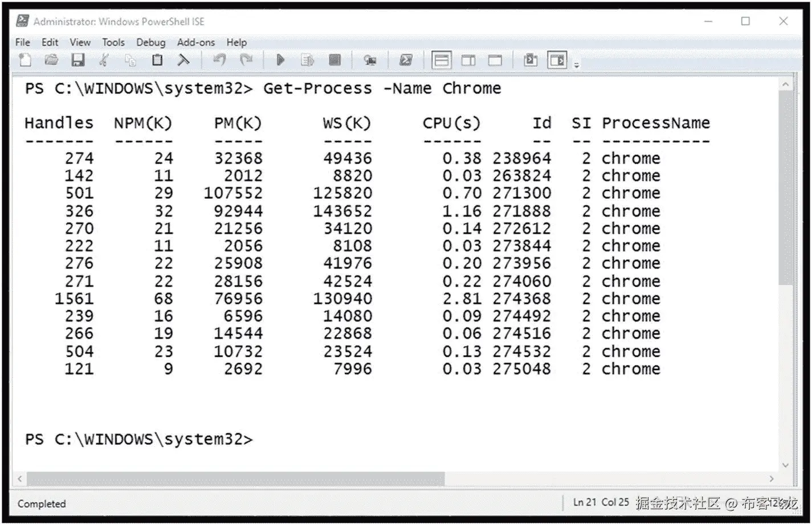Click the console scroll-up arrow
Image resolution: width=812 pixels, height=525 pixels.
pos(786,84)
